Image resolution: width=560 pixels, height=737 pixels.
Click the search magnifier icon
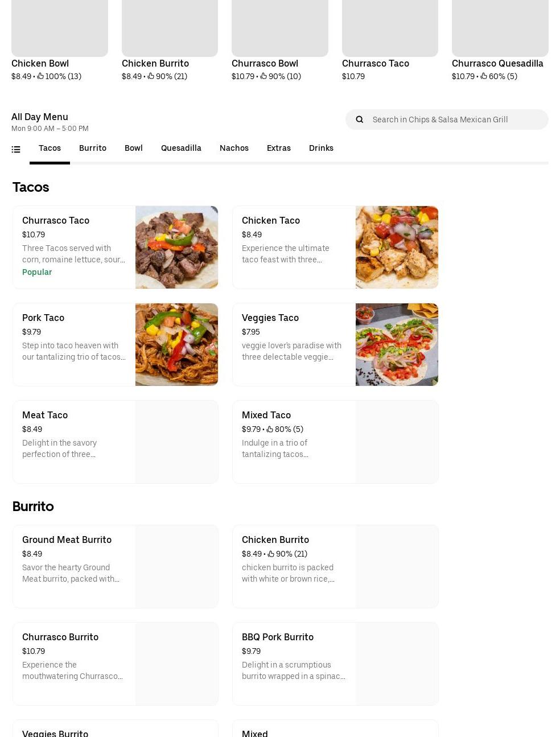[359, 120]
